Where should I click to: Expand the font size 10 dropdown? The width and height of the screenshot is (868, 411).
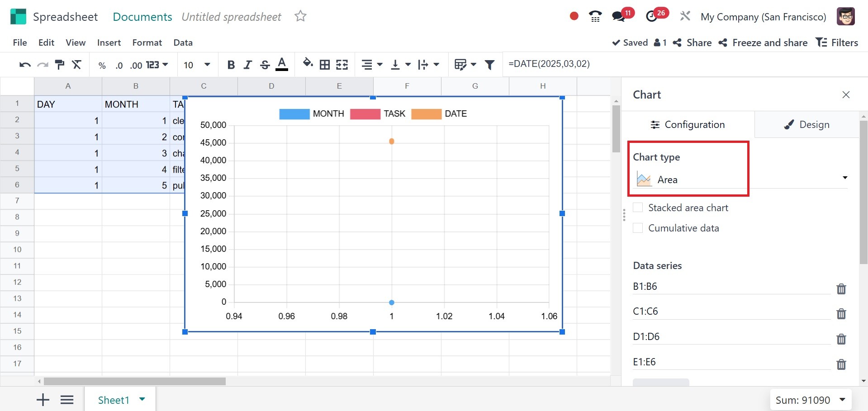pyautogui.click(x=197, y=65)
